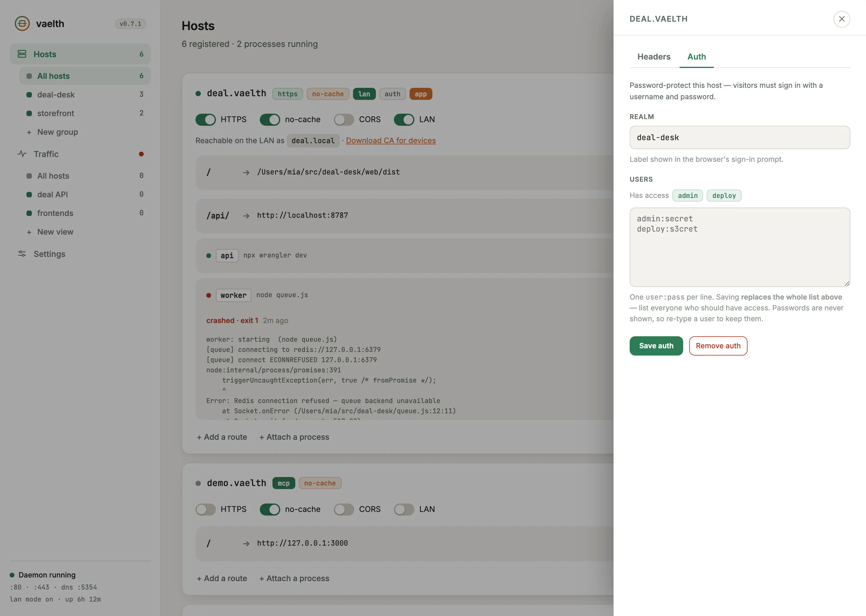Image resolution: width=866 pixels, height=616 pixels.
Task: Attach a process to demo.vaelth
Action: tap(294, 578)
